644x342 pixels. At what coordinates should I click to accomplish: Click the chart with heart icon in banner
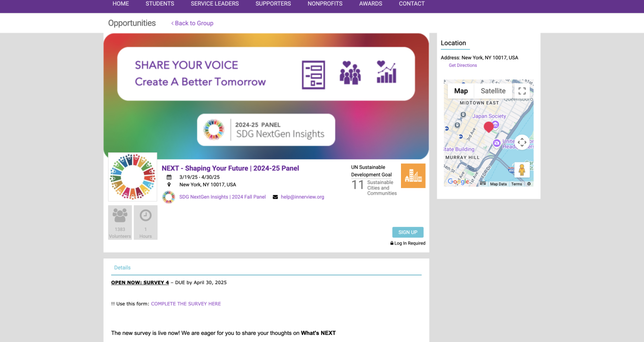pyautogui.click(x=386, y=72)
